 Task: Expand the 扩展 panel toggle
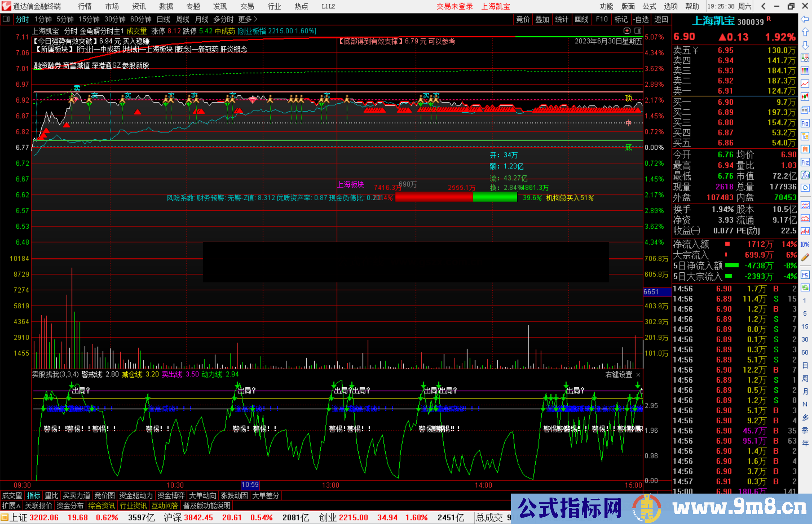[x=11, y=506]
